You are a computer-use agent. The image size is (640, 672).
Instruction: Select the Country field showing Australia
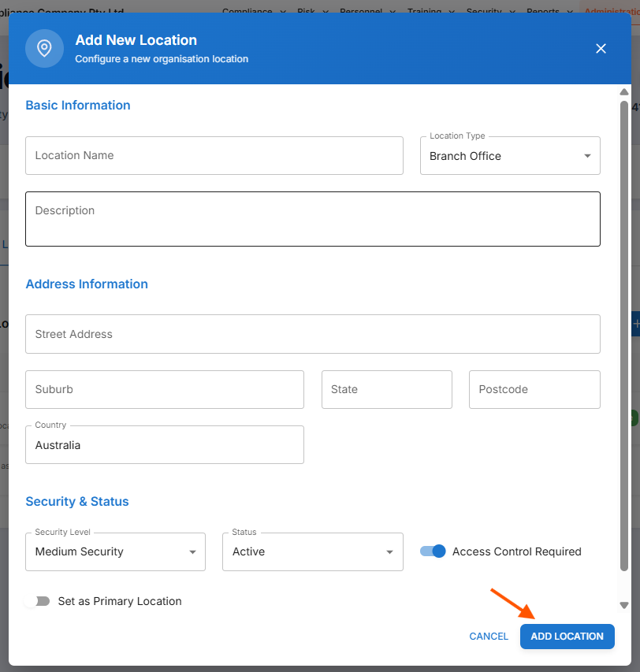click(x=164, y=445)
